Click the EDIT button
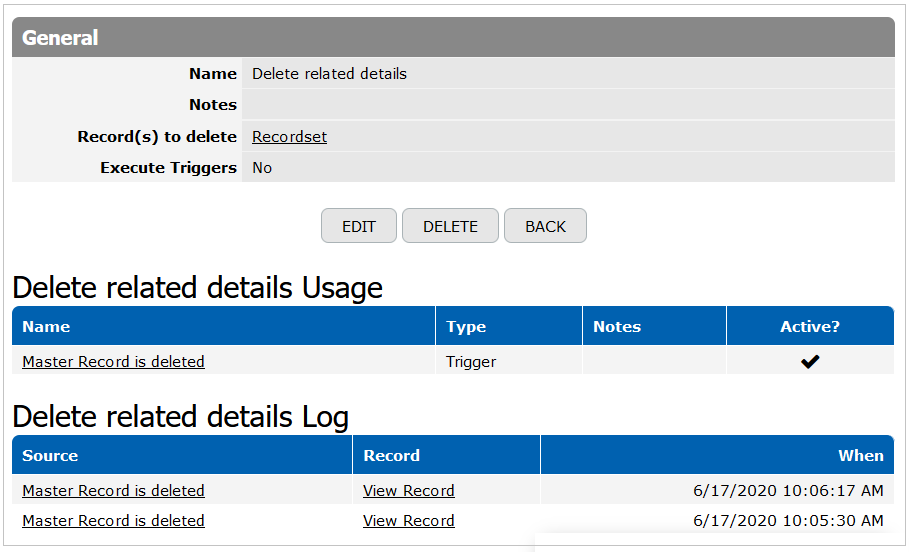This screenshot has width=909, height=552. (x=359, y=226)
